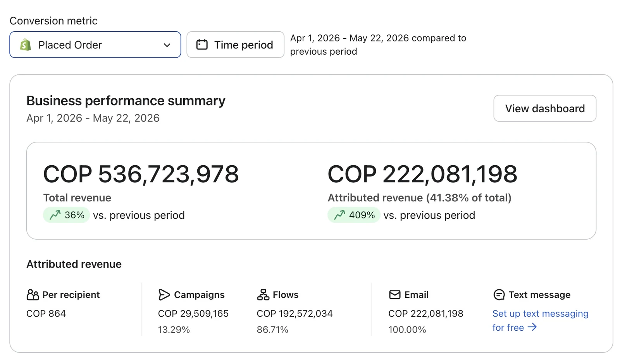Click the Flows diagram icon

263,295
